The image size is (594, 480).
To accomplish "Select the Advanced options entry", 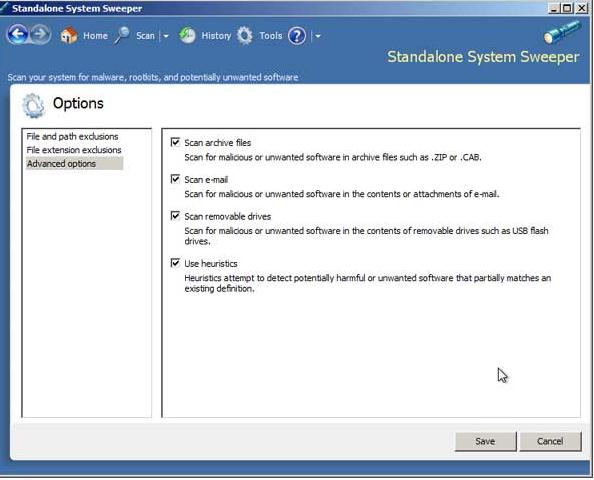I will pyautogui.click(x=74, y=164).
